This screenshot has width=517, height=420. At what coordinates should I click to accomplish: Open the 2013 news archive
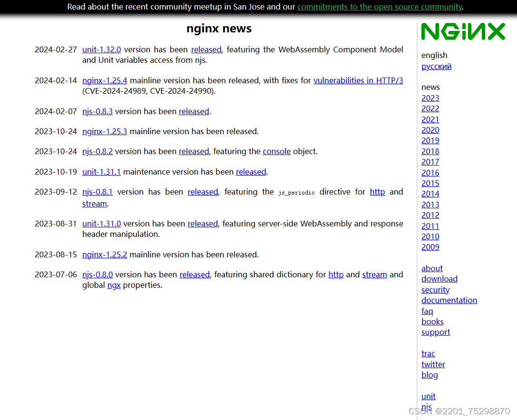pyautogui.click(x=430, y=205)
